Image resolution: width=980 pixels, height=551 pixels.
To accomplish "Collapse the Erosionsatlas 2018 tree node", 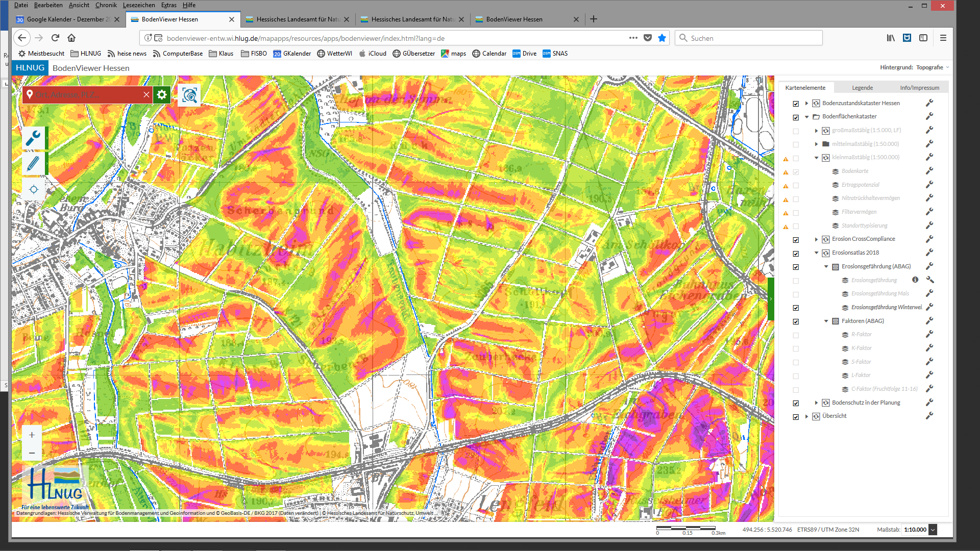I will pyautogui.click(x=816, y=253).
